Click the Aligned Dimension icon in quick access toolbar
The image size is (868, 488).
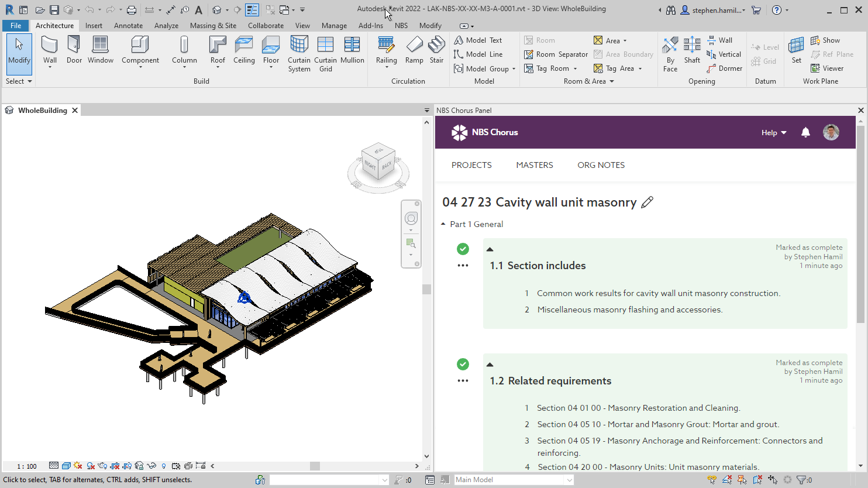pyautogui.click(x=170, y=10)
